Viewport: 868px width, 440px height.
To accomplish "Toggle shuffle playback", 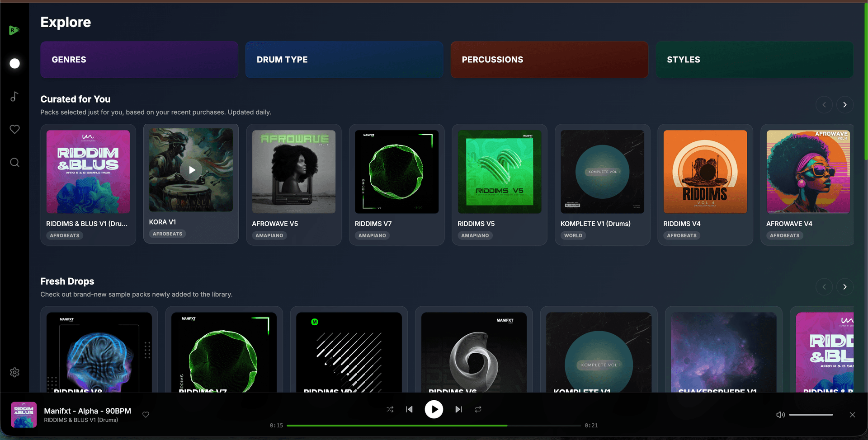I will [390, 409].
